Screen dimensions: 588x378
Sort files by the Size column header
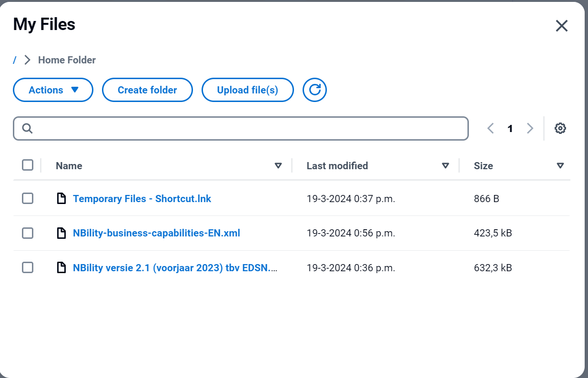(x=483, y=165)
